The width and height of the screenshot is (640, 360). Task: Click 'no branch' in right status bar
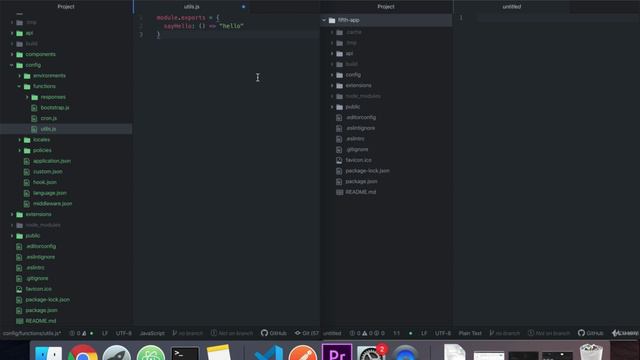point(504,333)
